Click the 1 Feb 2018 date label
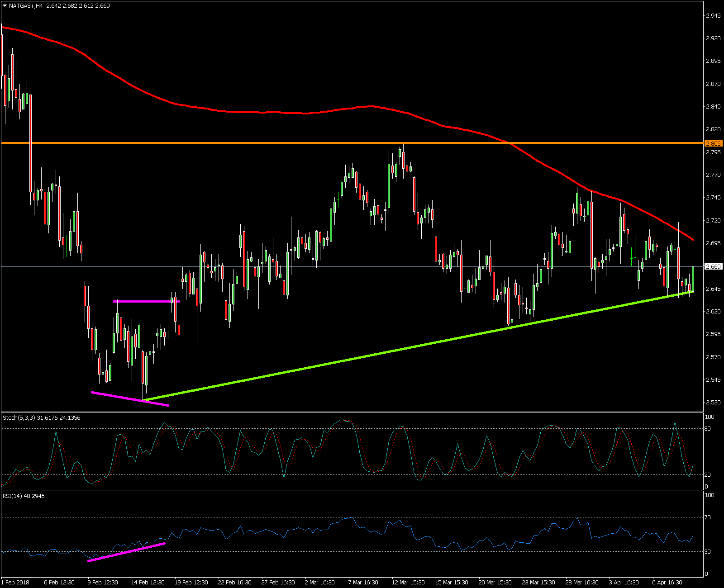Screen dimensions: 724x588 pos(16,582)
